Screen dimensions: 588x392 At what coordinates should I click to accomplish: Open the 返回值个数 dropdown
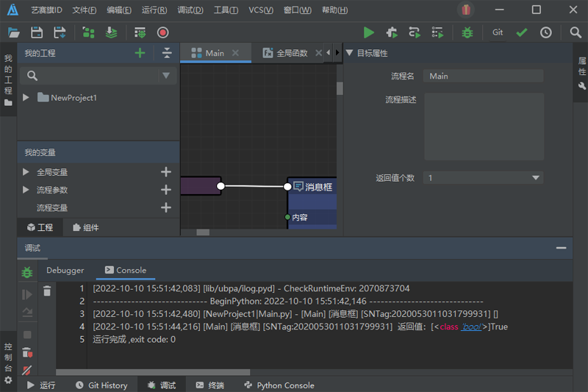point(483,178)
